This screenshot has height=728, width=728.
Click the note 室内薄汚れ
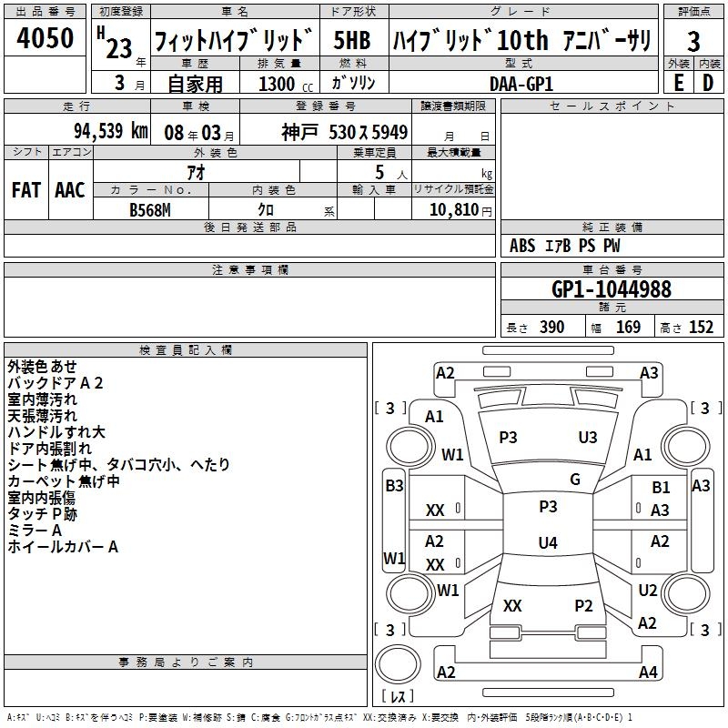42,399
